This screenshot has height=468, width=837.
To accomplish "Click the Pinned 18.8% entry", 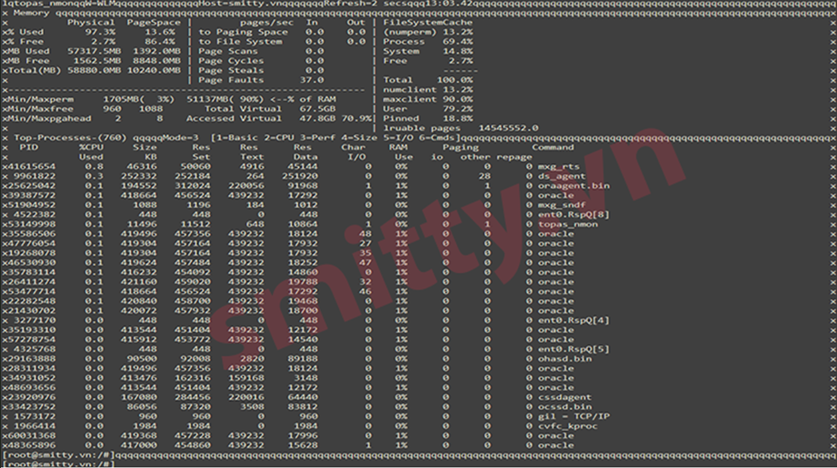I will click(428, 118).
